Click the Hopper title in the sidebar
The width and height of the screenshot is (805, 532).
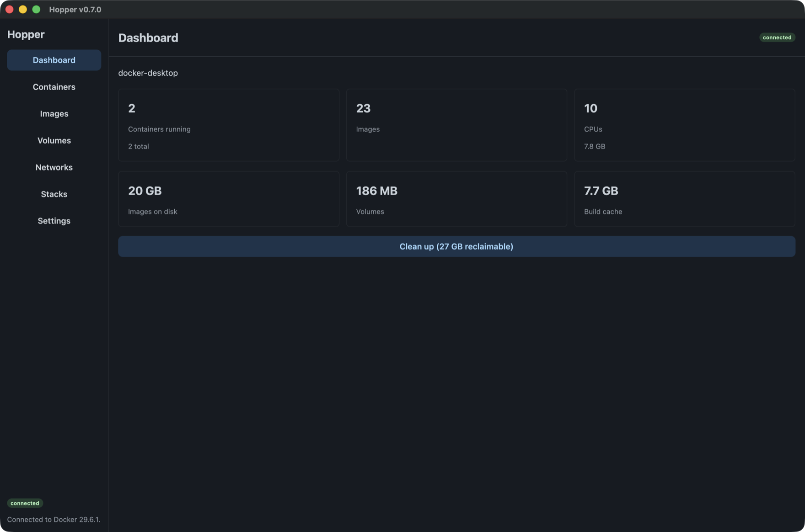point(26,34)
